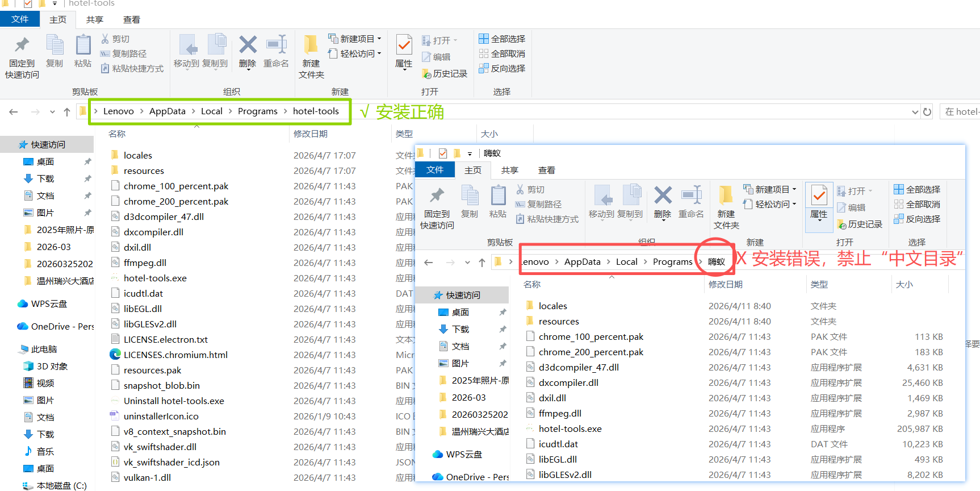The height and width of the screenshot is (491, 980).
Task: Click Select all (全部选择) in hotel-tools ribbon
Action: click(502, 39)
